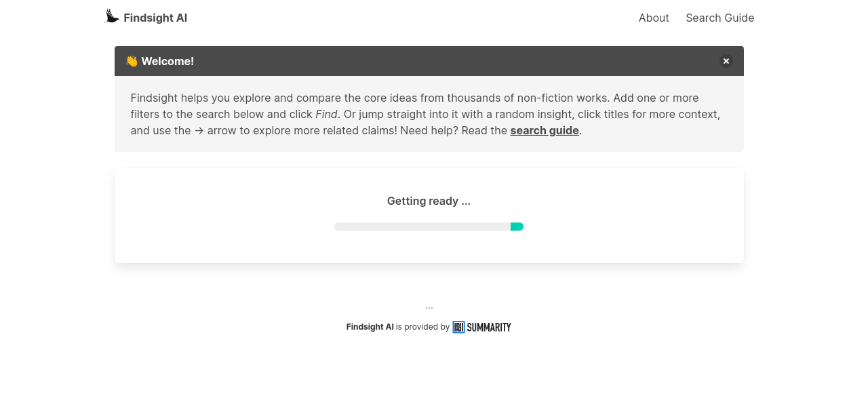The image size is (868, 407).
Task: Click the waving hand emoji
Action: [132, 61]
